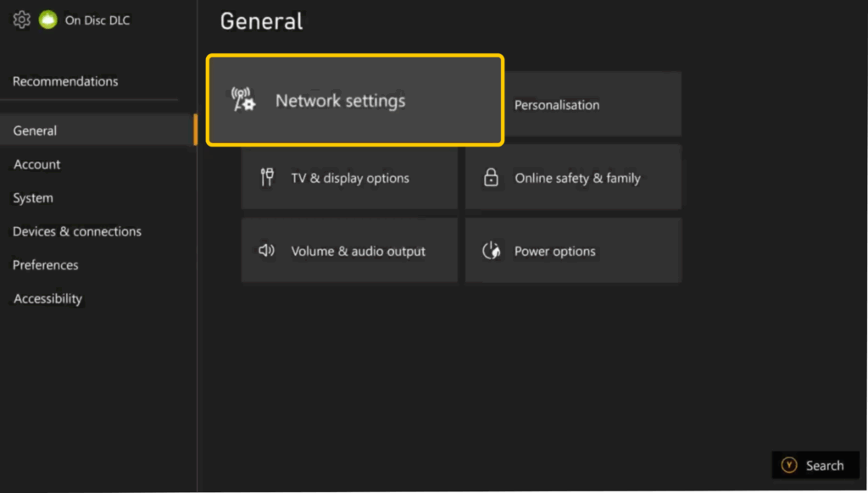
Task: Select TV & display options
Action: [349, 177]
